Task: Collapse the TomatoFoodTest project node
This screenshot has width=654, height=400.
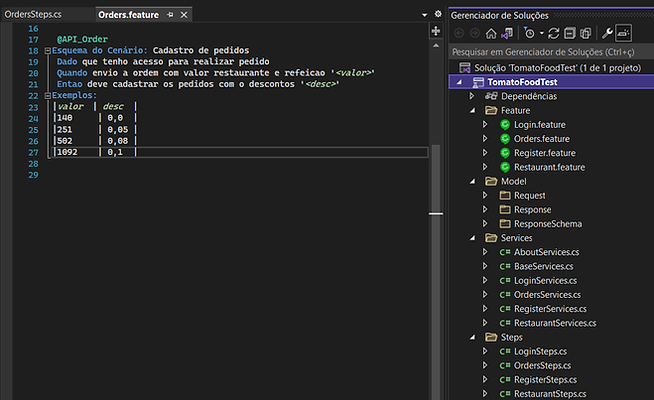Action: pos(459,82)
